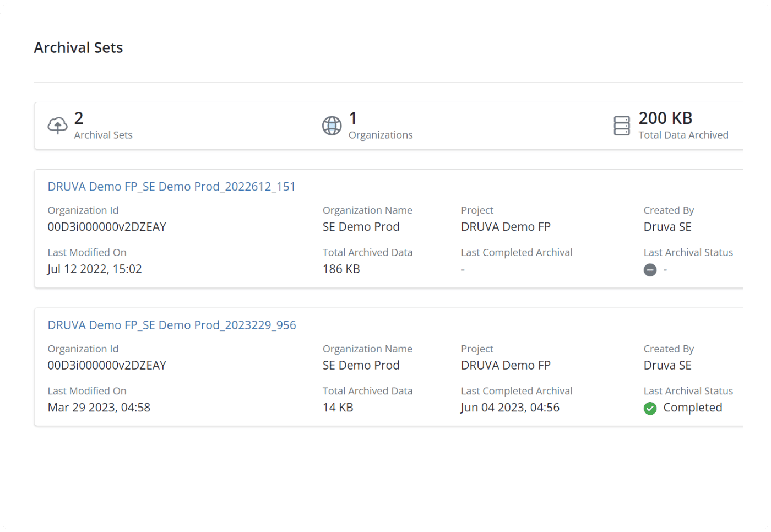The image size is (771, 532).
Task: Click the storage Total Data Archived icon
Action: coord(621,126)
